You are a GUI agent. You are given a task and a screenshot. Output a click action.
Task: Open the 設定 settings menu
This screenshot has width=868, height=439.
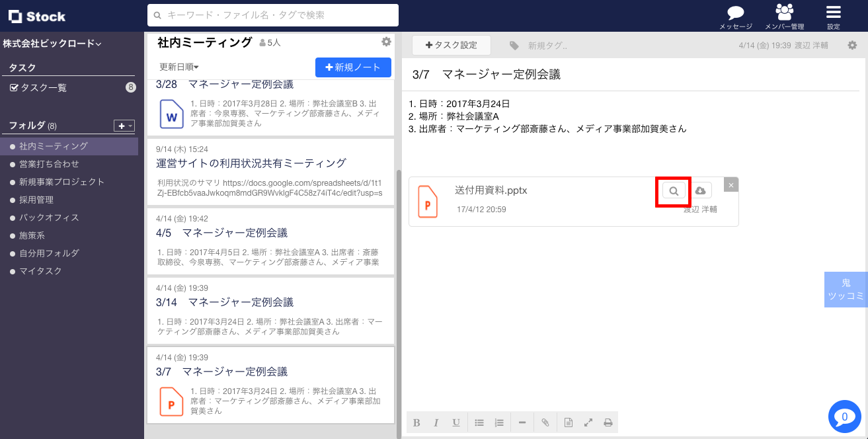(832, 15)
